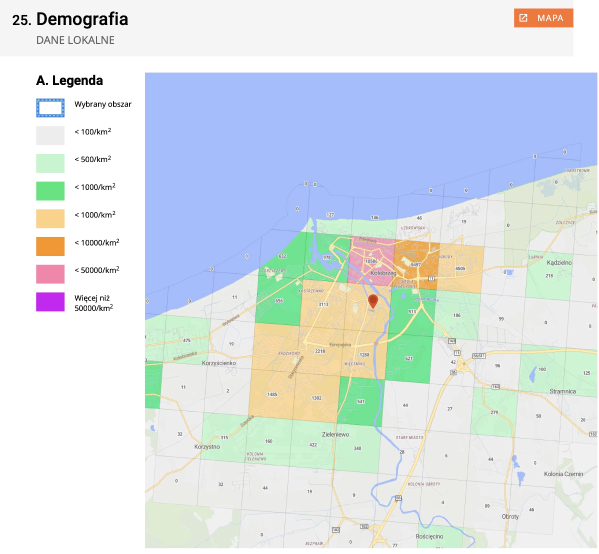599x554 pixels.
Task: Click the external link icon in MAPA button
Action: click(x=523, y=18)
